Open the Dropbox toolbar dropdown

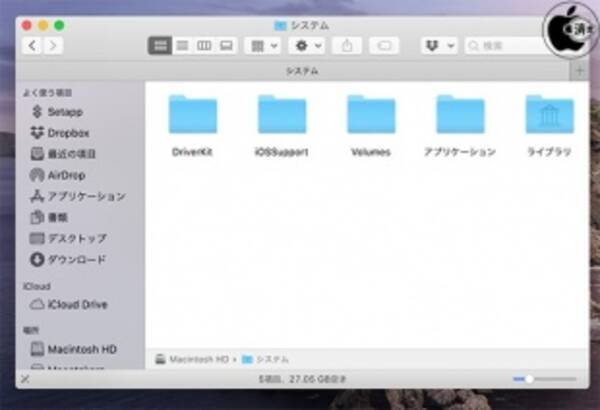438,46
